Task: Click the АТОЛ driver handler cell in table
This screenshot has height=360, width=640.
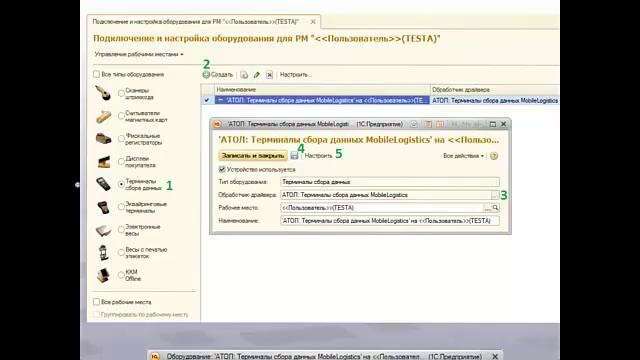Action: (x=495, y=100)
